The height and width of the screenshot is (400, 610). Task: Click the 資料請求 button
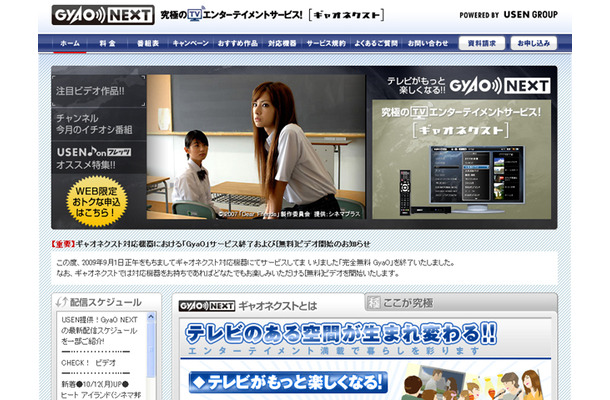(x=482, y=43)
